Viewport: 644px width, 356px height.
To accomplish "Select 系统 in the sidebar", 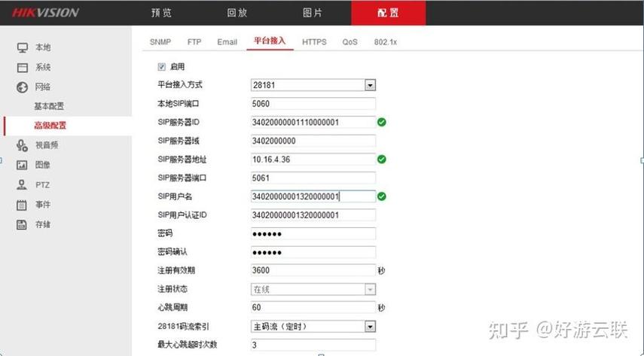I will point(43,67).
